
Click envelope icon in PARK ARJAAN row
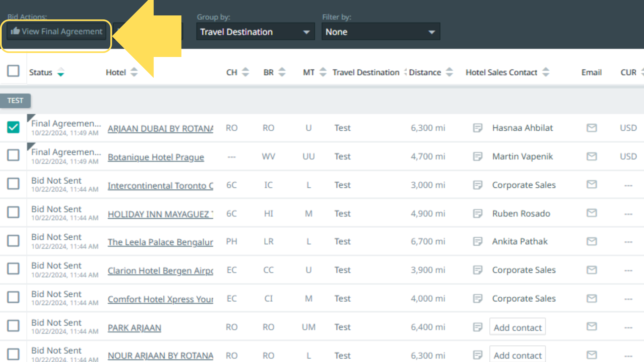point(591,326)
